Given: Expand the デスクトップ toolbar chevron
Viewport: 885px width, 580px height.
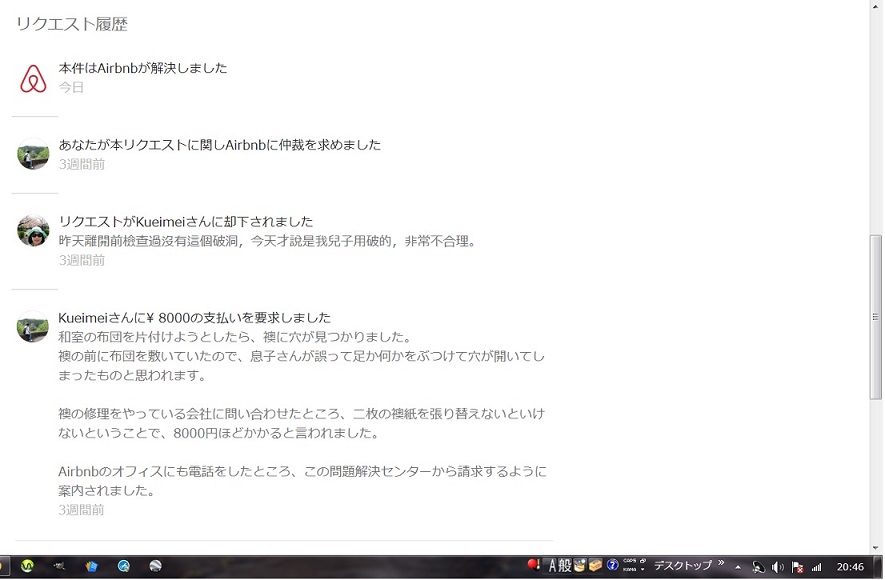Looking at the screenshot, I should tap(721, 564).
